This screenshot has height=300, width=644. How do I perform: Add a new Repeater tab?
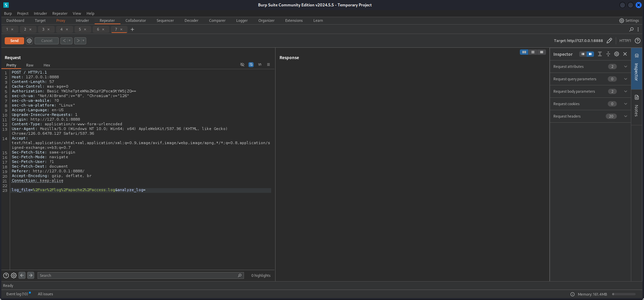click(132, 30)
